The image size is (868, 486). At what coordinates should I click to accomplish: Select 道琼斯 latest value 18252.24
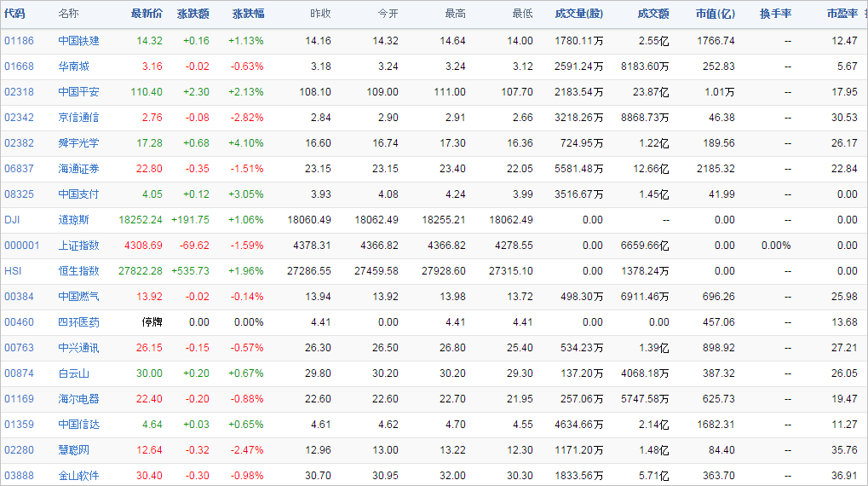point(141,220)
